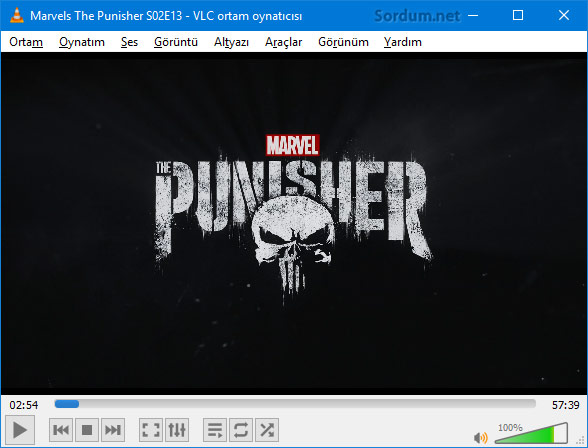Open the Altyazı menu
Image resolution: width=588 pixels, height=448 pixels.
pyautogui.click(x=231, y=42)
